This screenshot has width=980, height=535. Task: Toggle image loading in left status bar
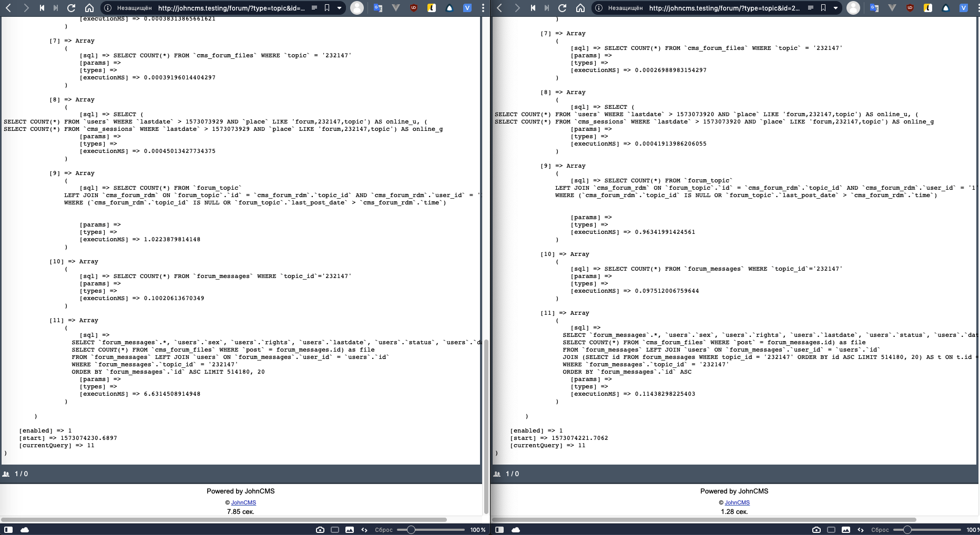[x=350, y=530]
